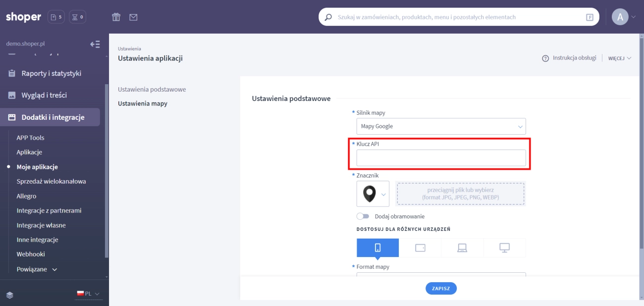This screenshot has height=306, width=644.
Task: Collapse the sidebar with arrow icon
Action: pos(95,44)
